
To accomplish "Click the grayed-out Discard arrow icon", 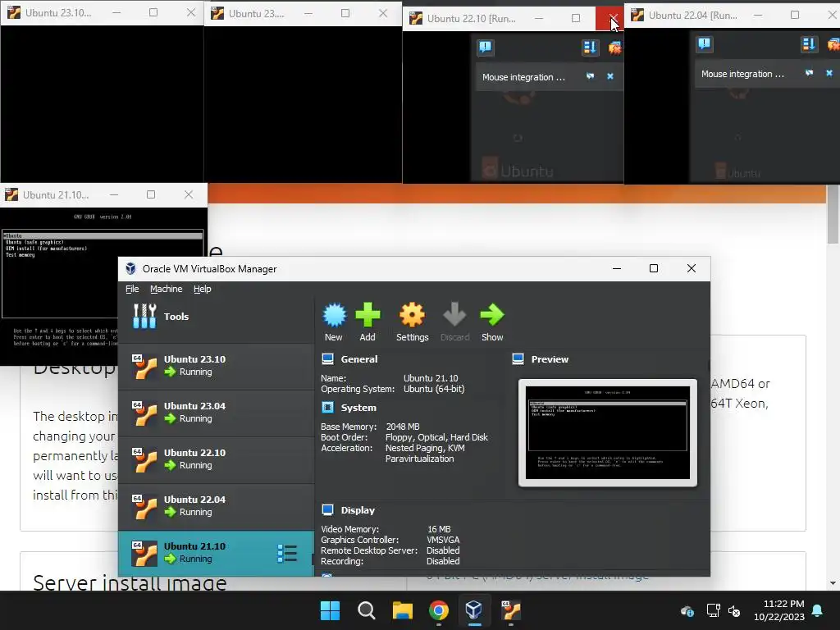I will click(454, 315).
